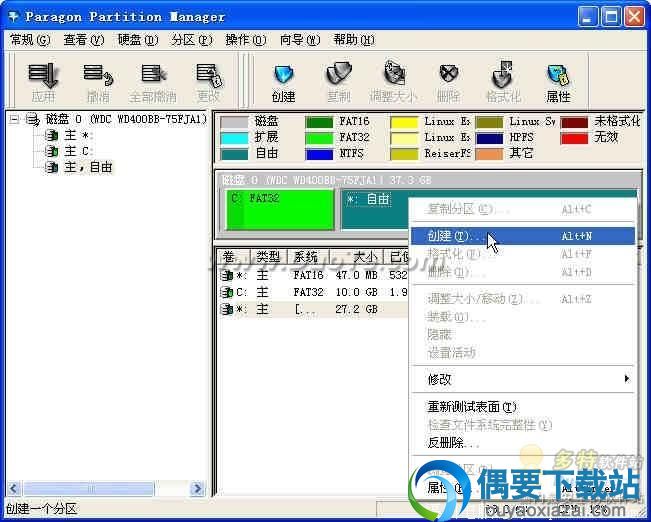The width and height of the screenshot is (651, 522).
Task: Click the volume icon in the FAT32 table row
Action: coord(227,292)
